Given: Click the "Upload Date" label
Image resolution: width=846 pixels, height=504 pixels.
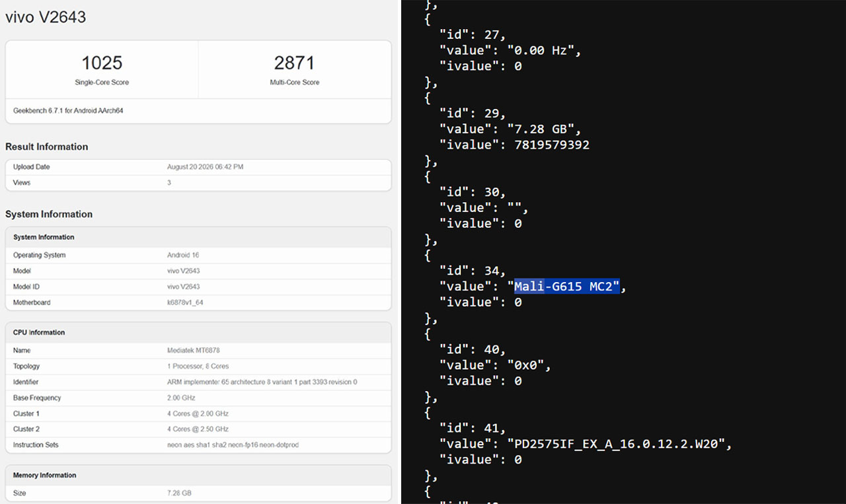Looking at the screenshot, I should [31, 167].
